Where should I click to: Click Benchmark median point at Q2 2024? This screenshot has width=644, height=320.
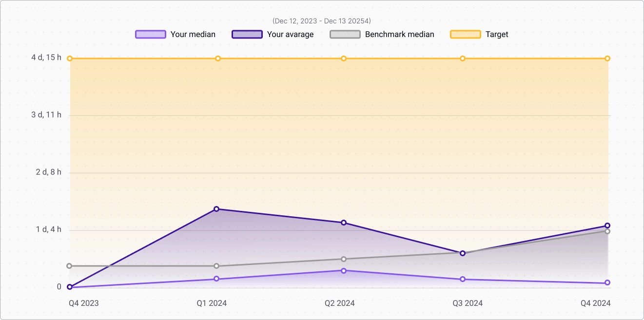(344, 259)
